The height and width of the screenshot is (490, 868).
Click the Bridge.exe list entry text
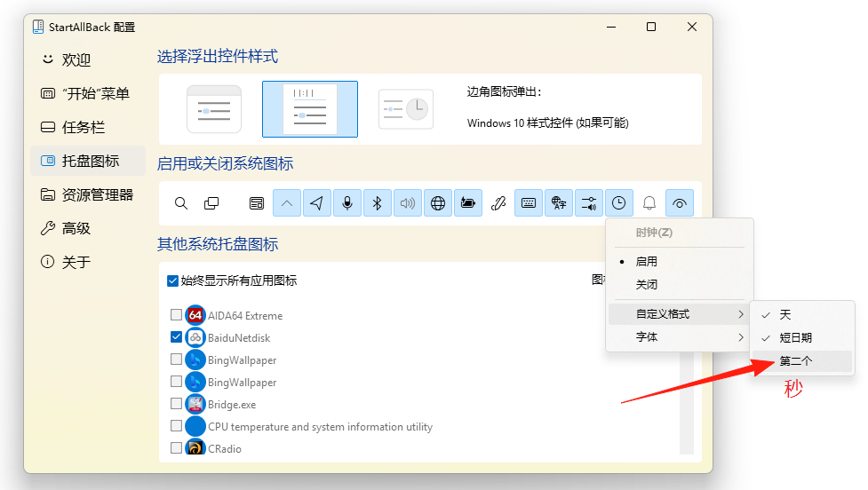click(x=232, y=405)
